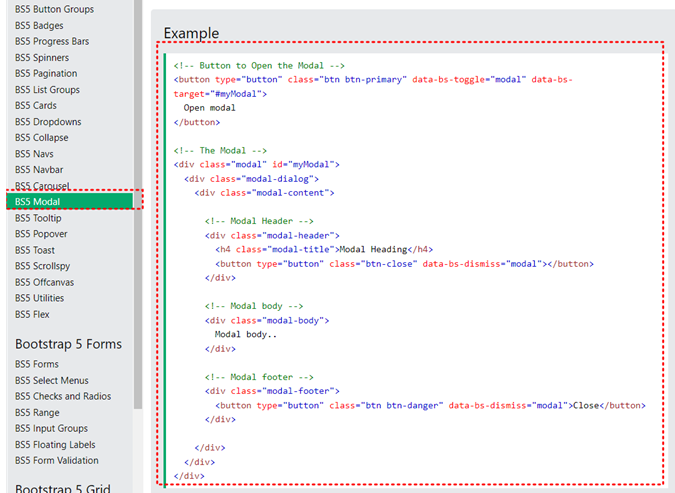This screenshot has width=675, height=493.
Task: Navigate to BS5 Offcanvas
Action: pos(44,282)
